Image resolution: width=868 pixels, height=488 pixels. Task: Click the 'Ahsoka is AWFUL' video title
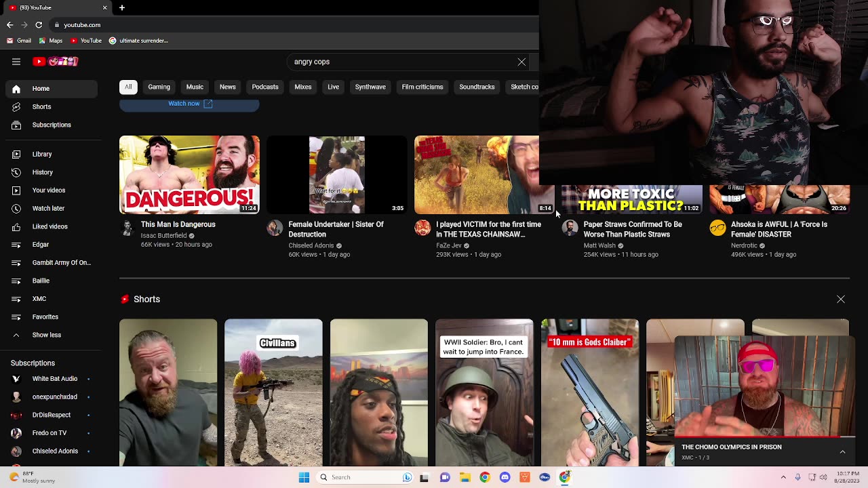click(x=779, y=229)
